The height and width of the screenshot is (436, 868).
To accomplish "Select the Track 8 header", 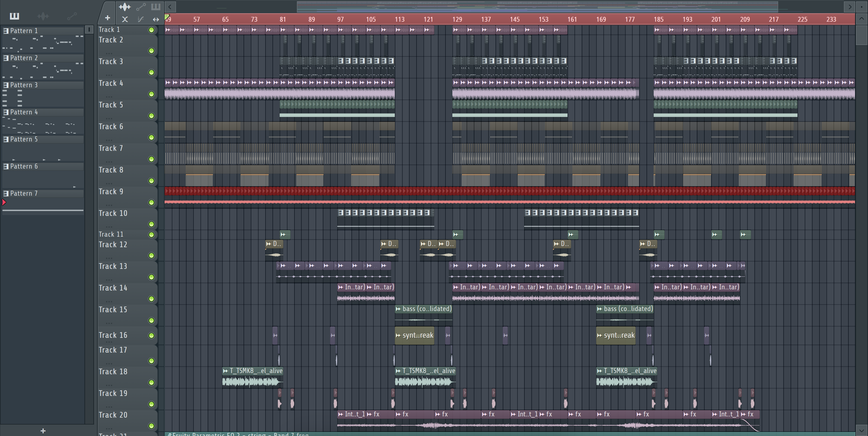I will [127, 176].
